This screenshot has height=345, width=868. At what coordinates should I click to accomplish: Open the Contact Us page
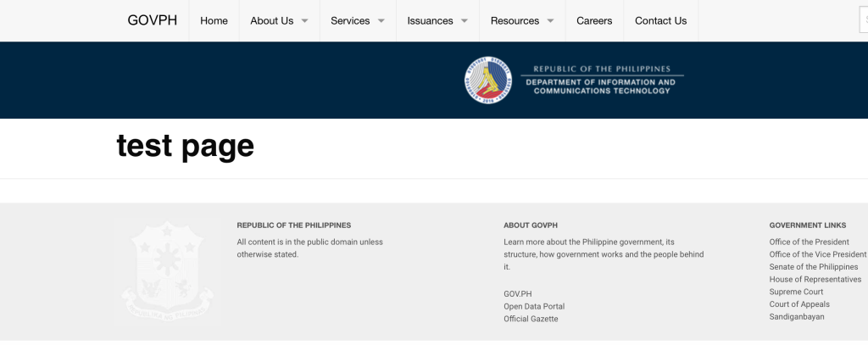(x=660, y=20)
